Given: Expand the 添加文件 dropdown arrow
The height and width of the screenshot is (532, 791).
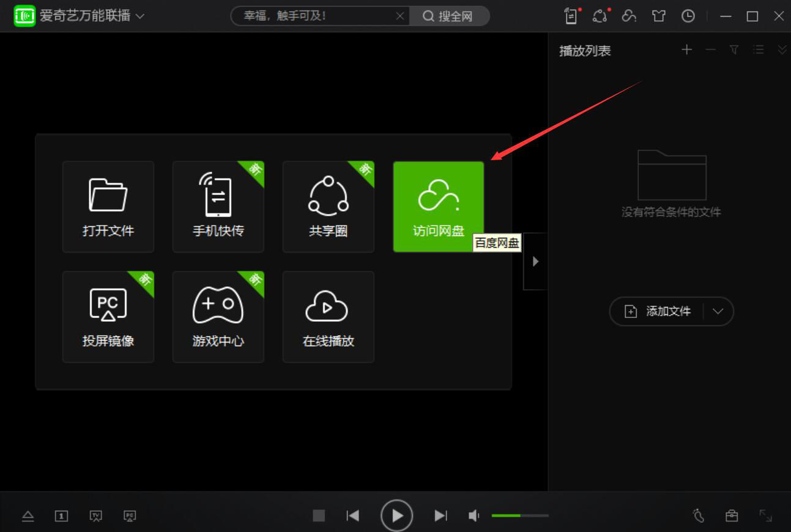Looking at the screenshot, I should coord(718,311).
